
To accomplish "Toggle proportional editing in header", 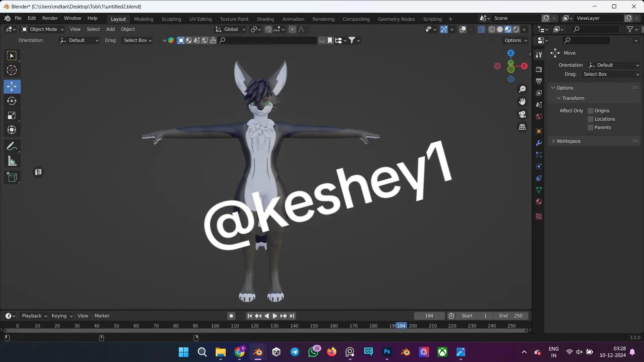I will [292, 29].
